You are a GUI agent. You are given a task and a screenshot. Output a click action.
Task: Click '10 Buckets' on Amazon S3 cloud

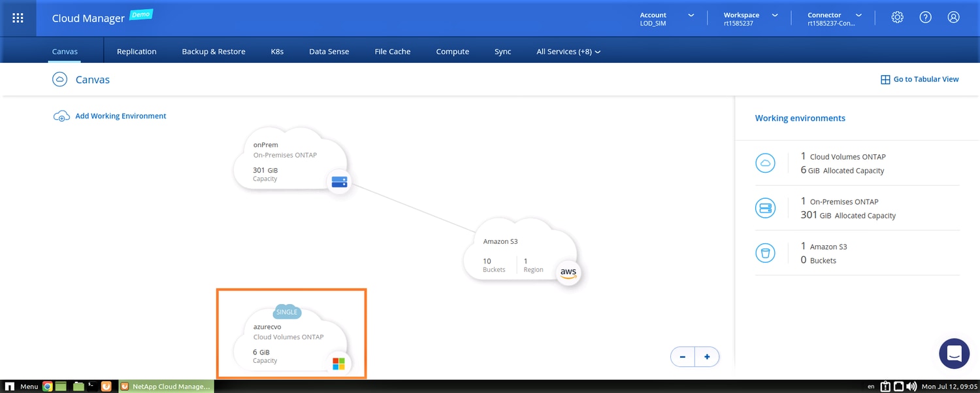[x=494, y=265]
